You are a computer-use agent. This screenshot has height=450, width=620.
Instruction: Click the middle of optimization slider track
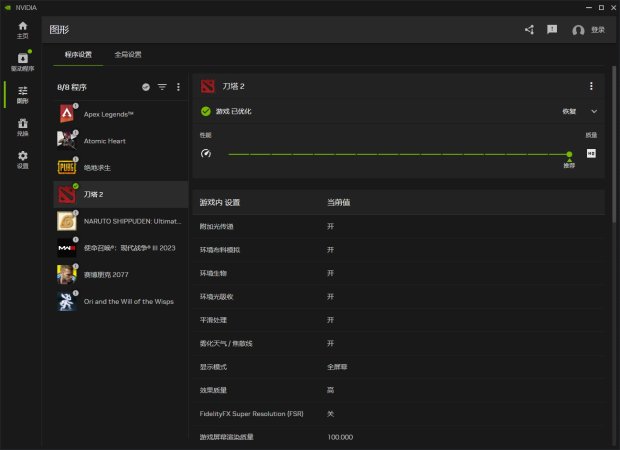[399, 154]
